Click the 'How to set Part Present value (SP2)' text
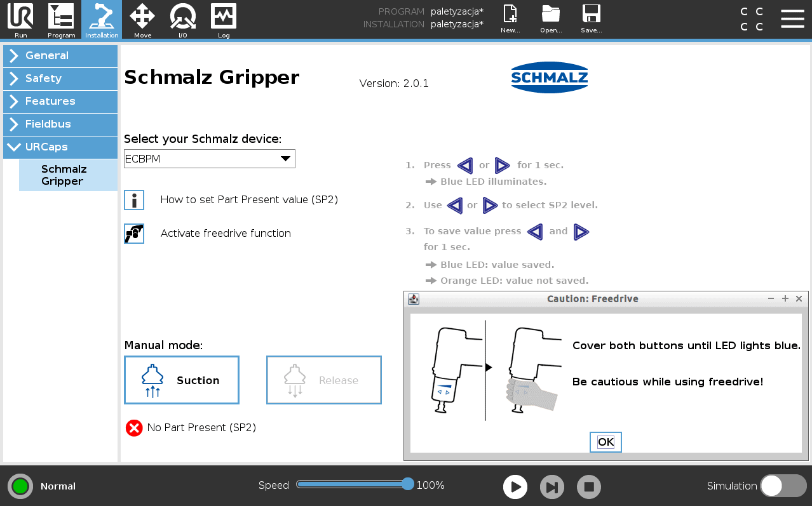 coord(249,200)
